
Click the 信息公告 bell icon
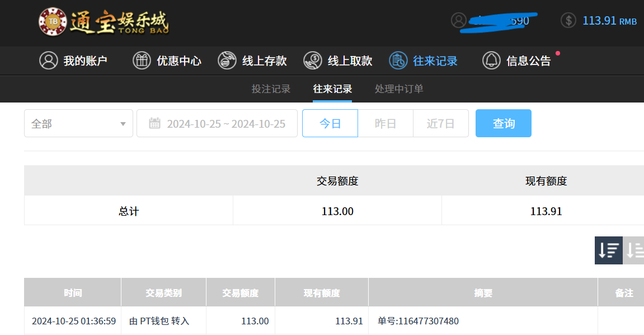[x=491, y=61]
